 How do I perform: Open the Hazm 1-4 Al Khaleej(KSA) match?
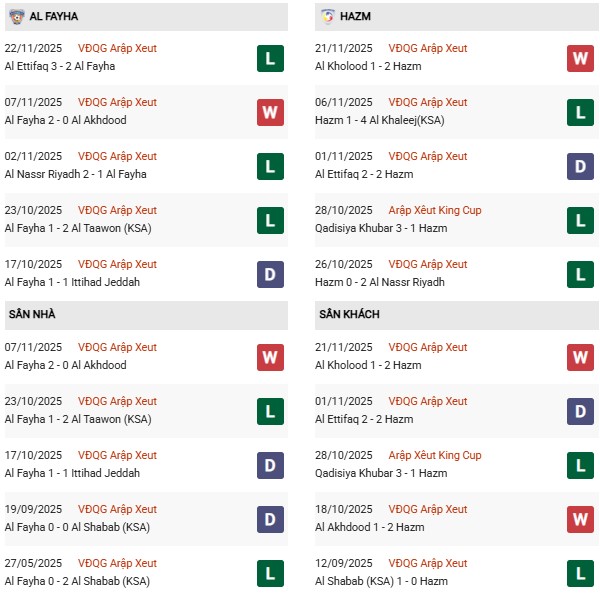(x=381, y=120)
